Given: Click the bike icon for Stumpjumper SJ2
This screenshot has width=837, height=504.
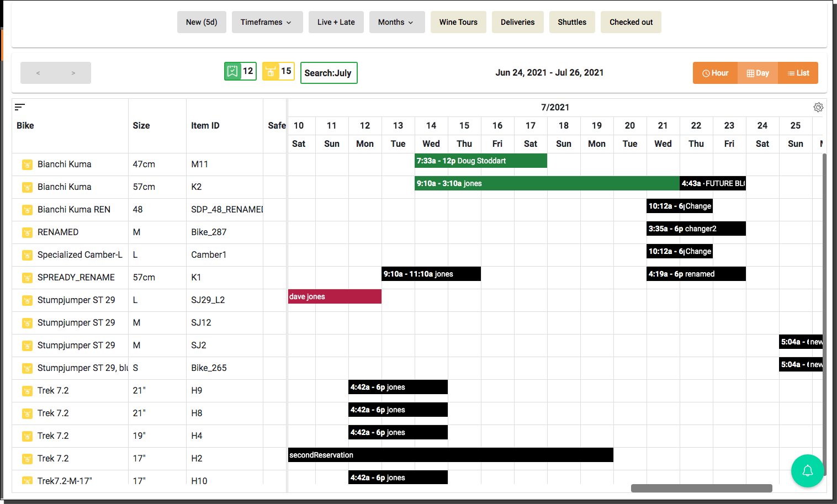Looking at the screenshot, I should [x=27, y=346].
